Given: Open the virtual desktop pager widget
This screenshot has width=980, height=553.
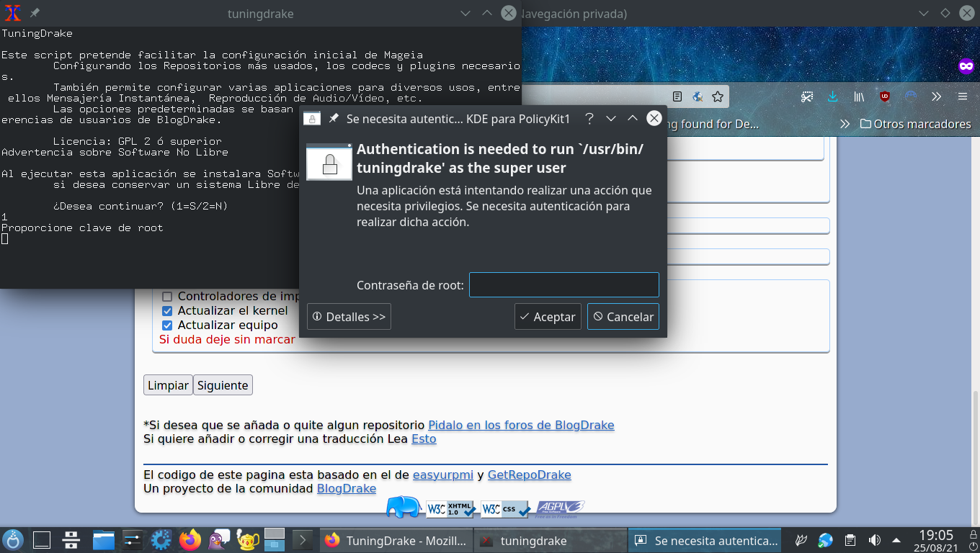Looking at the screenshot, I should pyautogui.click(x=275, y=540).
